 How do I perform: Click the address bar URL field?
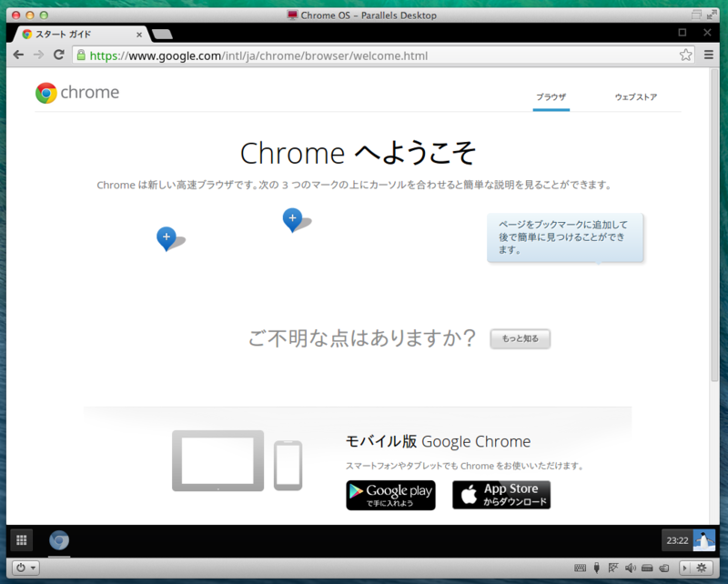(383, 55)
